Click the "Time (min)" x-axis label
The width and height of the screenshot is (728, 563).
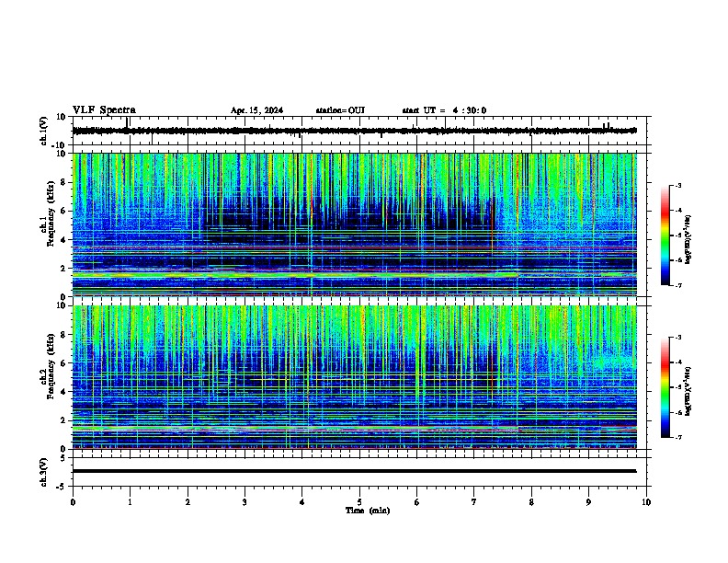368,511
